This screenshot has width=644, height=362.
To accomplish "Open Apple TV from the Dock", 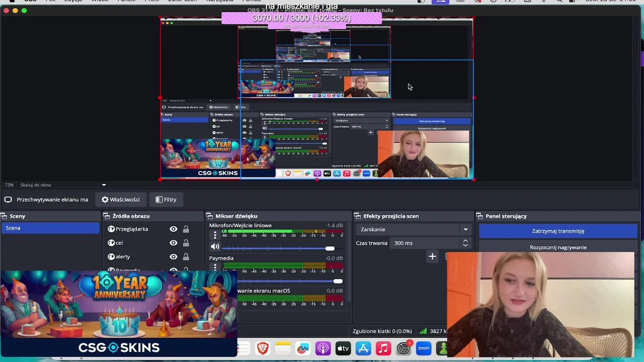I will 343,348.
